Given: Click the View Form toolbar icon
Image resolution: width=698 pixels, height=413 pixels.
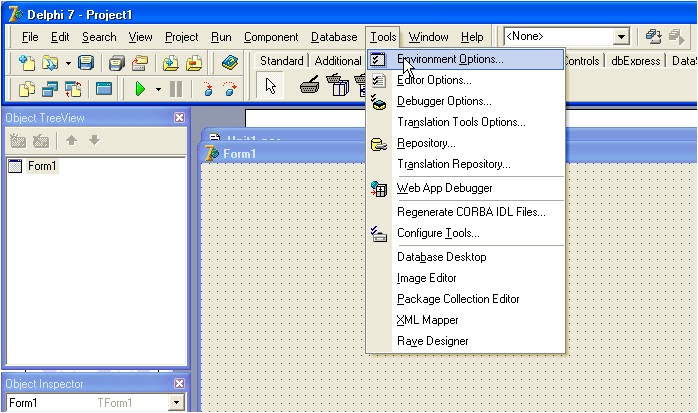Looking at the screenshot, I should pyautogui.click(x=50, y=89).
